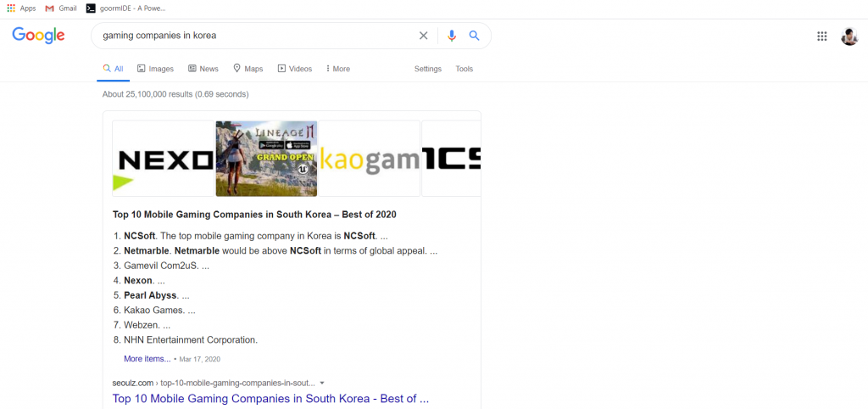Click list item Kakao Games
868x409 pixels.
coord(159,311)
